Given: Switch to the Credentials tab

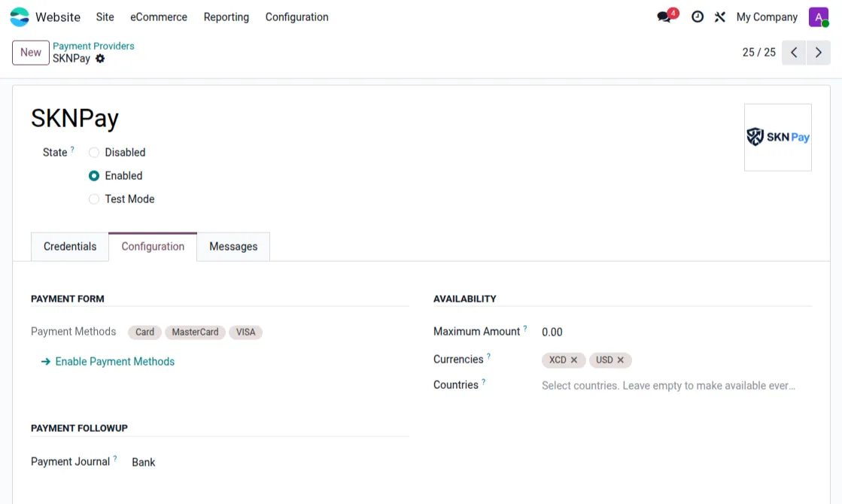Looking at the screenshot, I should (70, 247).
